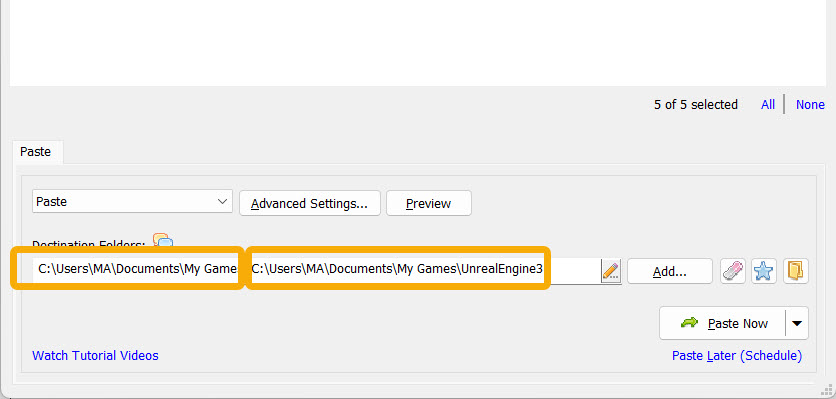Open Advanced Settings
The image size is (836, 399).
(310, 203)
